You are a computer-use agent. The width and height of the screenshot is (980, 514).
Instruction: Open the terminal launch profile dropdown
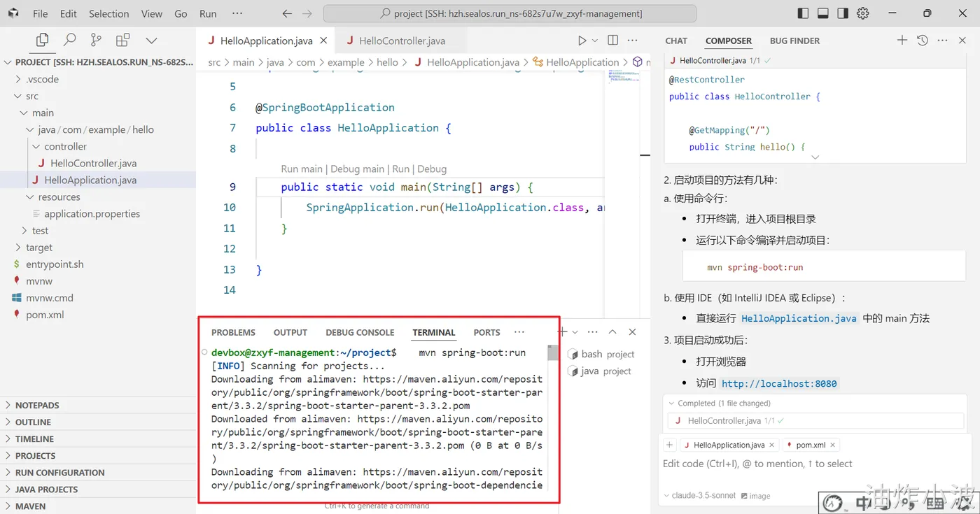click(575, 332)
